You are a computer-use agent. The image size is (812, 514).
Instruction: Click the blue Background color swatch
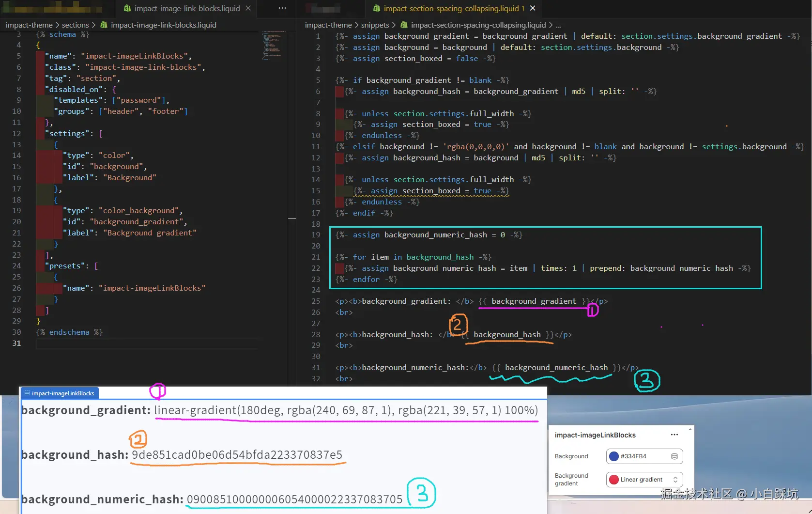[614, 456]
